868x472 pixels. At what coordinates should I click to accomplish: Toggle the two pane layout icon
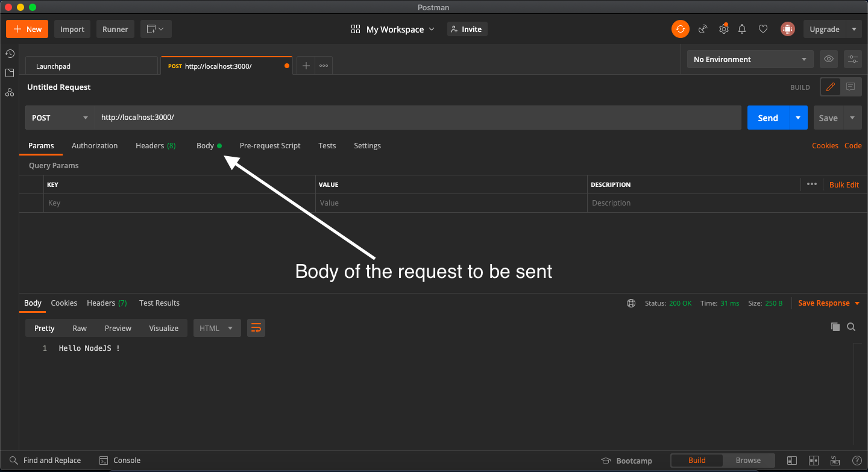tap(814, 461)
